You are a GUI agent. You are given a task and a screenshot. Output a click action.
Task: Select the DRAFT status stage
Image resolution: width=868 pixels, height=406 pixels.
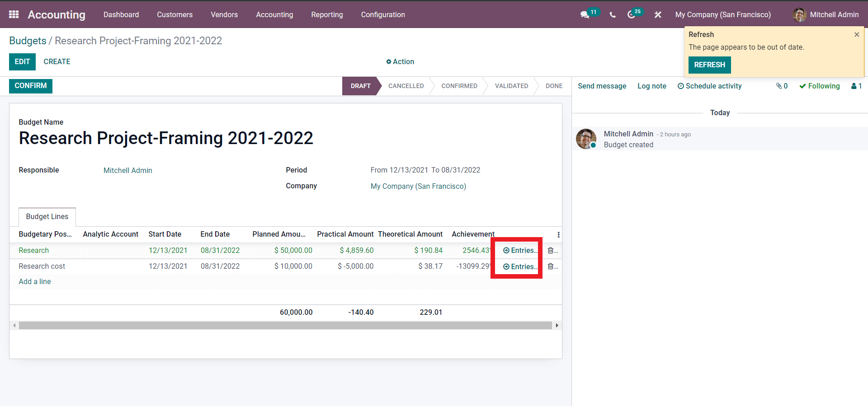click(x=360, y=86)
